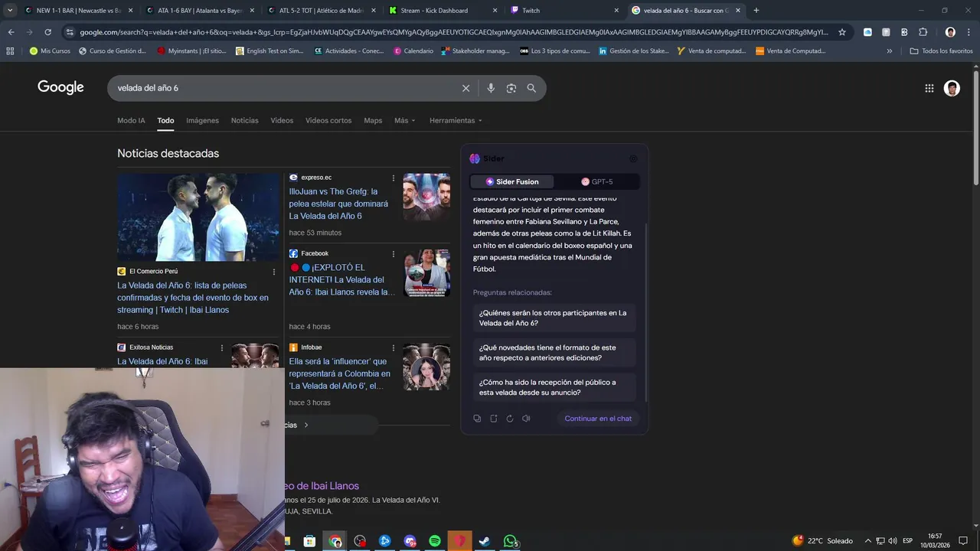Open Sider panel settings gear
980x551 pixels.
coord(633,158)
